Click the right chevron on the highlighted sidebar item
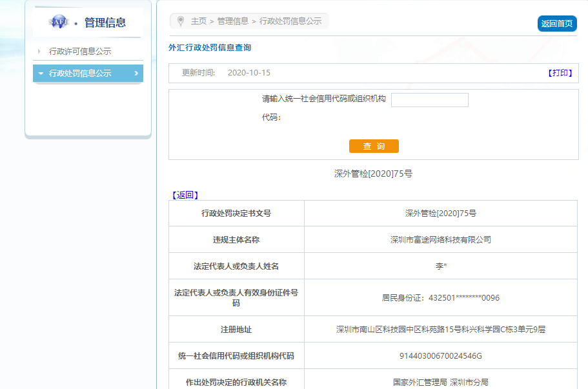 point(136,74)
